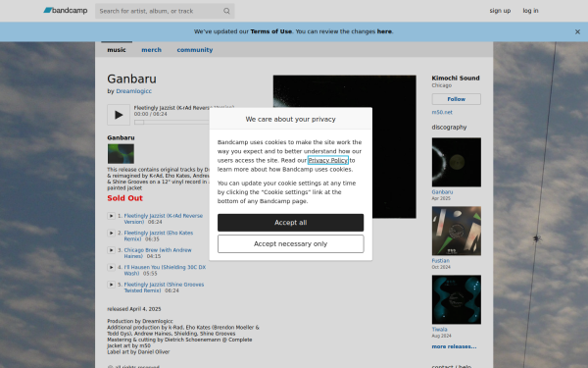
Task: Open track link Chicago Brew (with Andrew Haines)
Action: click(158, 253)
